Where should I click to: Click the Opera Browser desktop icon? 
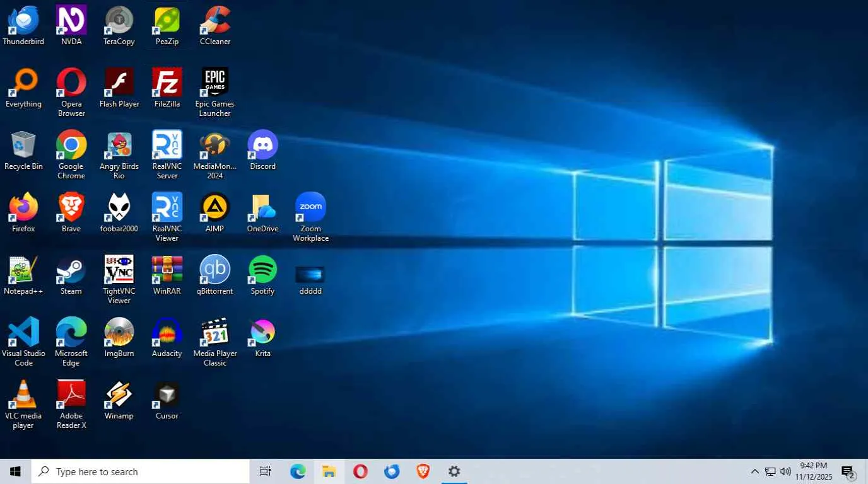pos(71,93)
